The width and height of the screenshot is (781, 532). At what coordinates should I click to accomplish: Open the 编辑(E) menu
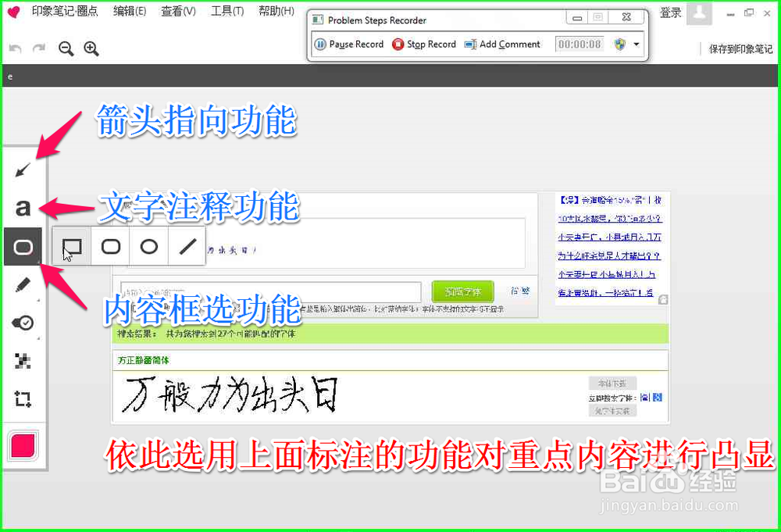[x=129, y=13]
